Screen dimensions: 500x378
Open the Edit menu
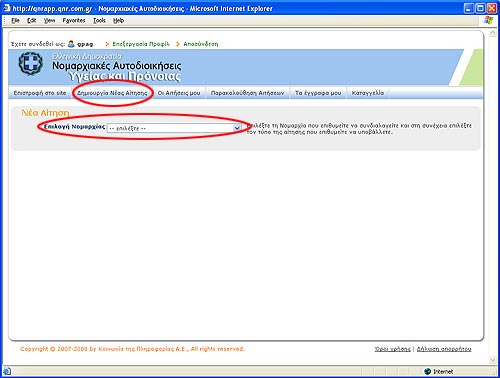tap(31, 21)
